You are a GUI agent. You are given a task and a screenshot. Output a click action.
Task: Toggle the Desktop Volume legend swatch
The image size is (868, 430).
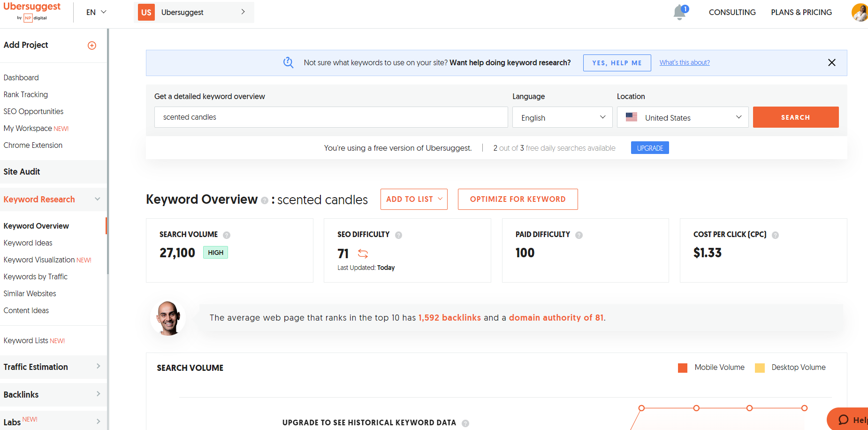pos(760,368)
